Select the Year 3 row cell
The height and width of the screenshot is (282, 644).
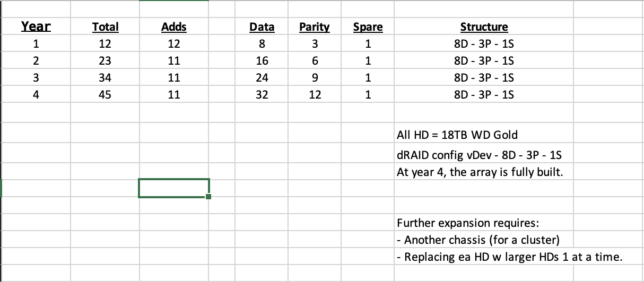point(36,78)
